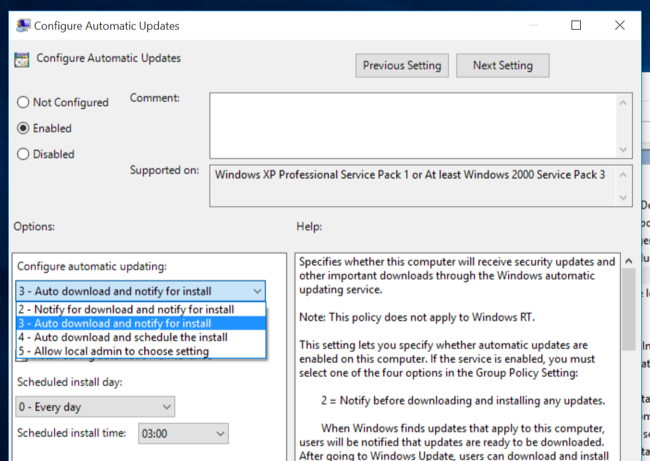Choose 4 - Auto download and schedule the install
This screenshot has height=461, width=650.
tap(141, 337)
